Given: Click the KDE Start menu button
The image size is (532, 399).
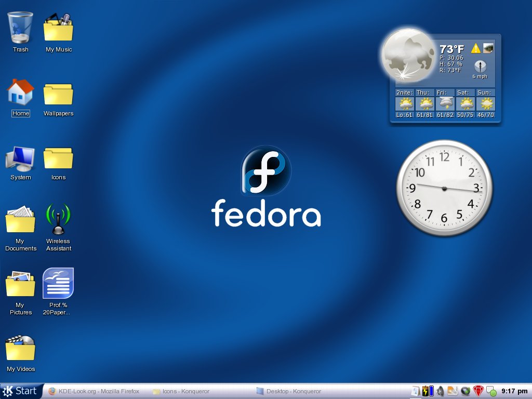Looking at the screenshot, I should (22, 391).
